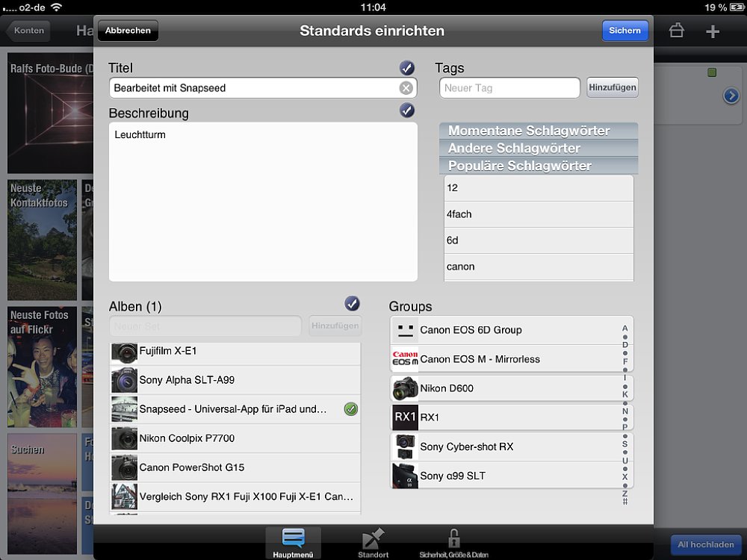
Task: Click the blue arrow icon at right edge
Action: pyautogui.click(x=731, y=96)
